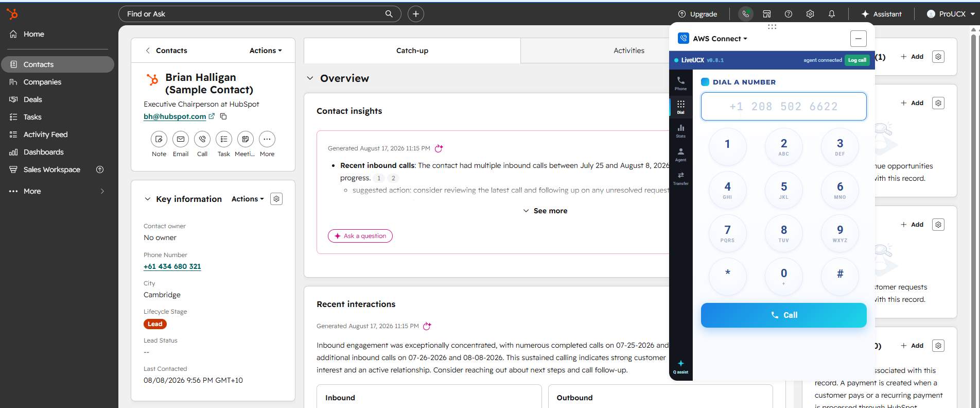Click dial pad star key
The height and width of the screenshot is (408, 980).
pos(727,277)
